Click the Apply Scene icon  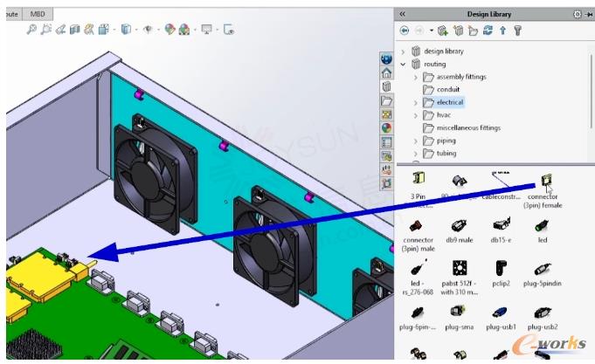point(184,29)
